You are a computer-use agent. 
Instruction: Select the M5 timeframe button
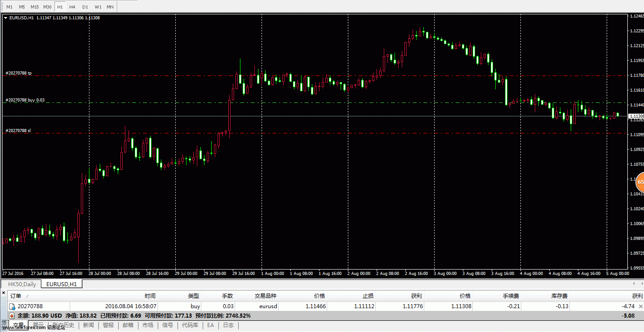coord(22,7)
